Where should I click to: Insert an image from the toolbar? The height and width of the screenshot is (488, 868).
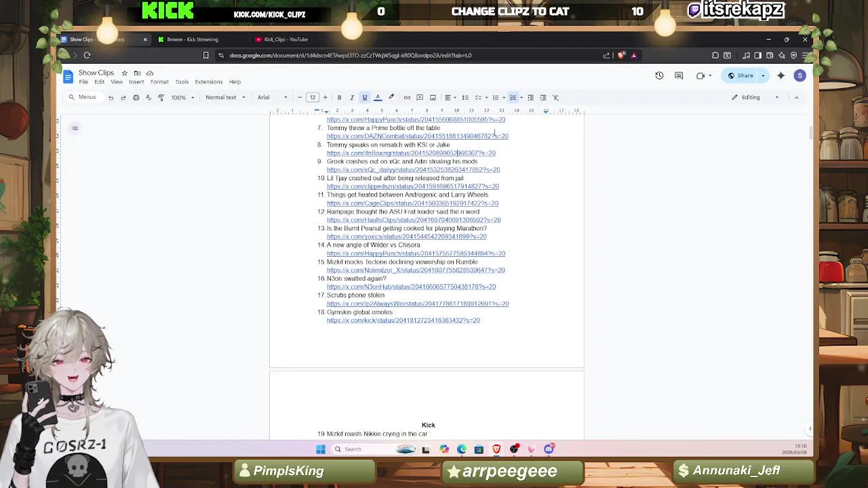[x=433, y=98]
